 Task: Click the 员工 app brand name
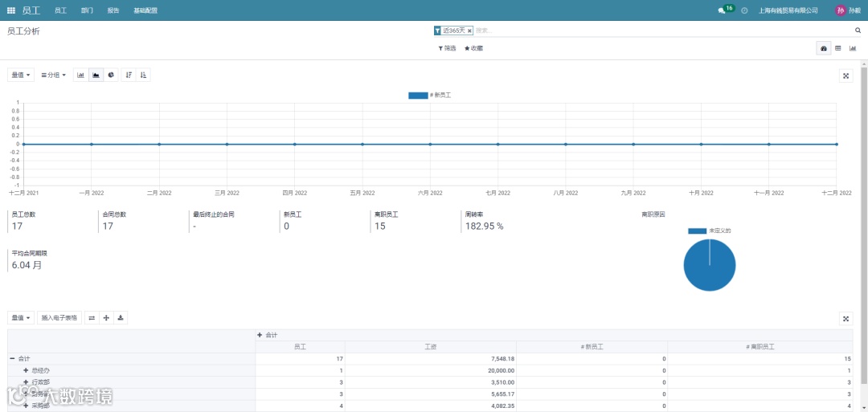(x=31, y=10)
